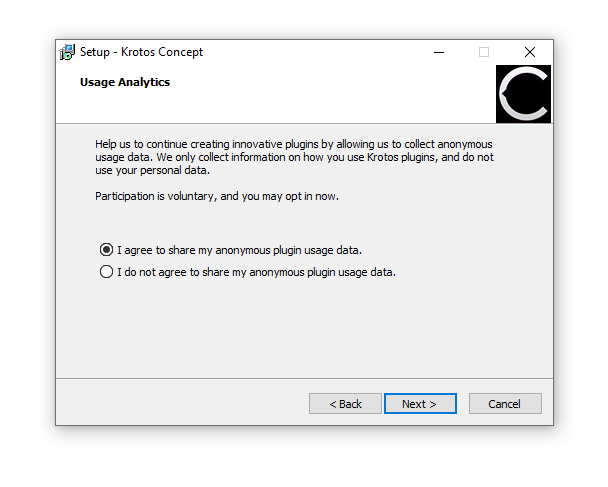Image resolution: width=608 pixels, height=487 pixels.
Task: Close the setup window with X
Action: [x=530, y=52]
